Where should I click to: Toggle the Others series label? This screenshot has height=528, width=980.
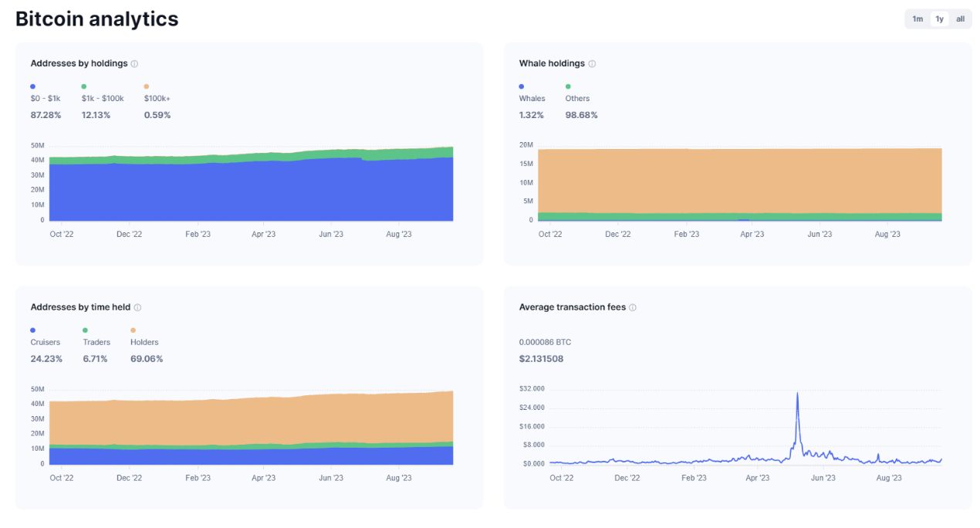tap(577, 99)
